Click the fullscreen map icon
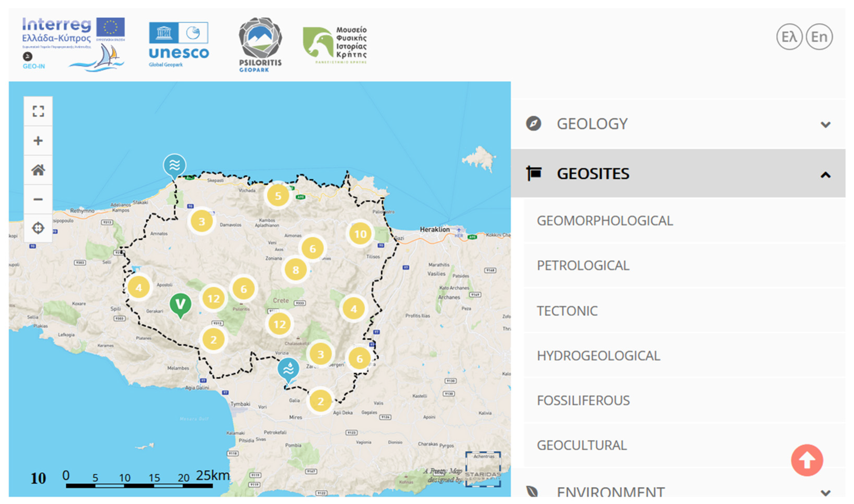Image resolution: width=854 pixels, height=504 pixels. point(38,111)
